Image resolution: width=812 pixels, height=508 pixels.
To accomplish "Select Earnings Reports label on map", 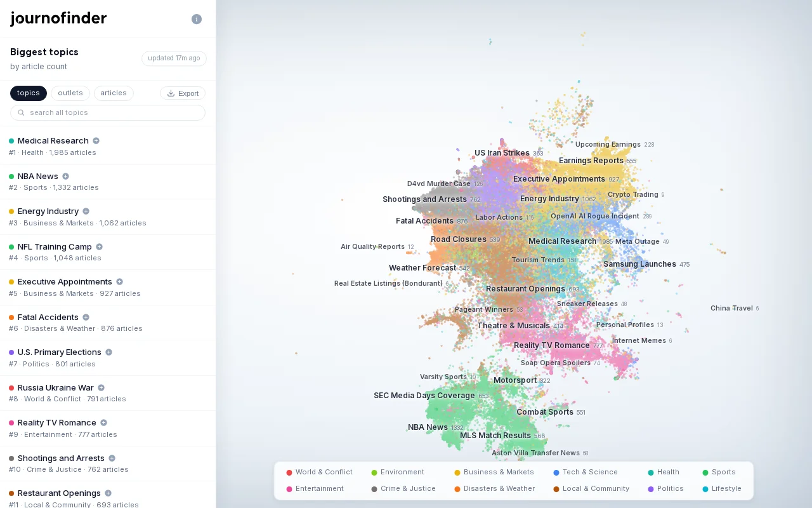I will (591, 161).
